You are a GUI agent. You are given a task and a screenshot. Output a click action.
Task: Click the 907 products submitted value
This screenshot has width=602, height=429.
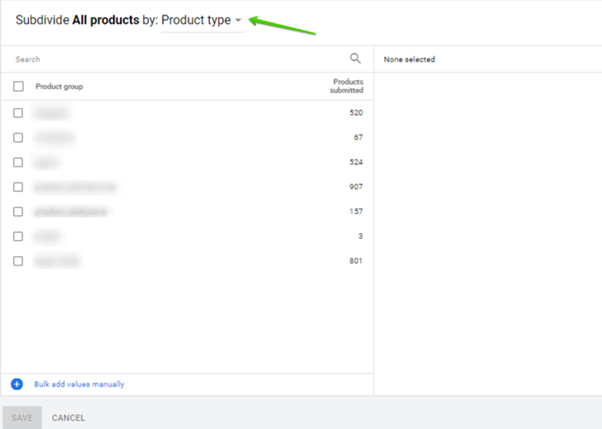click(x=356, y=187)
